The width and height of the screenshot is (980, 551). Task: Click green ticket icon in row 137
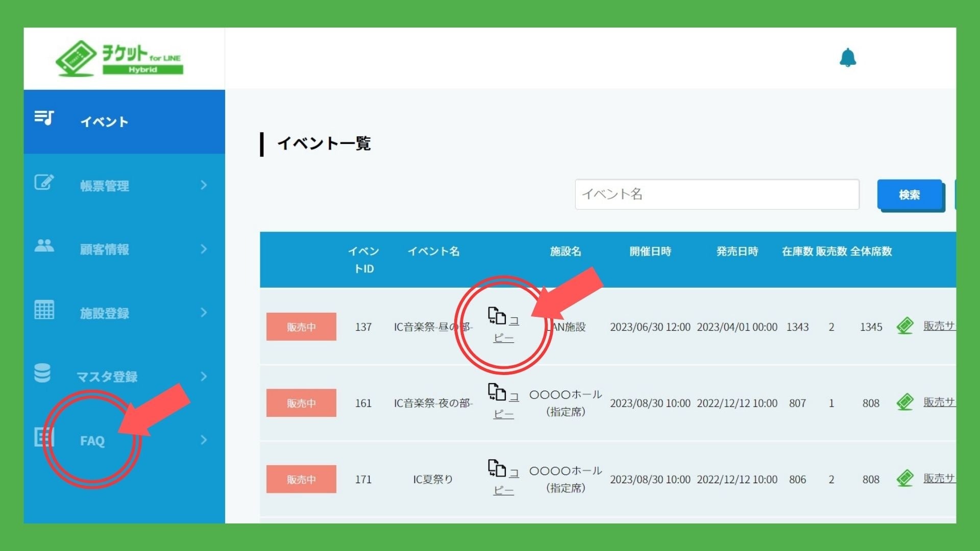pos(905,325)
